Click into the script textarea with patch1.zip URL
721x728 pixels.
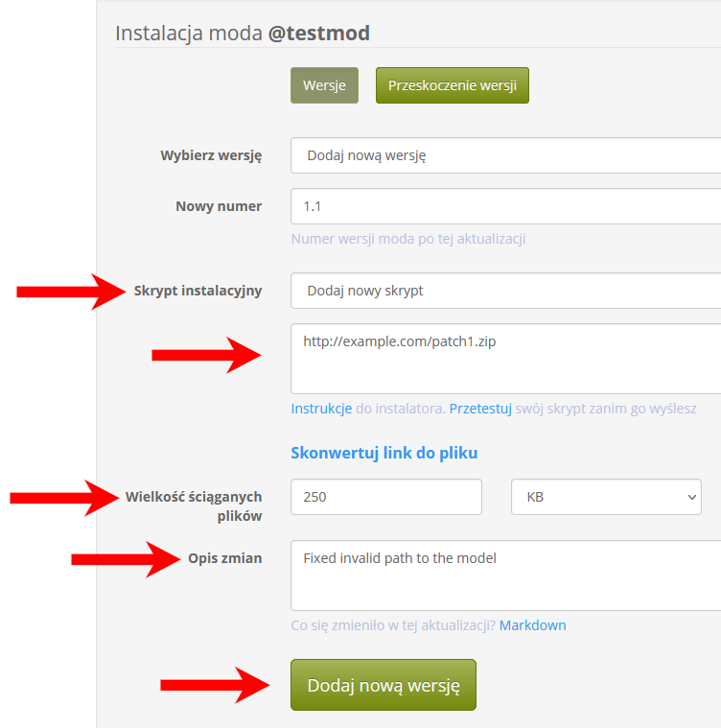(505, 359)
